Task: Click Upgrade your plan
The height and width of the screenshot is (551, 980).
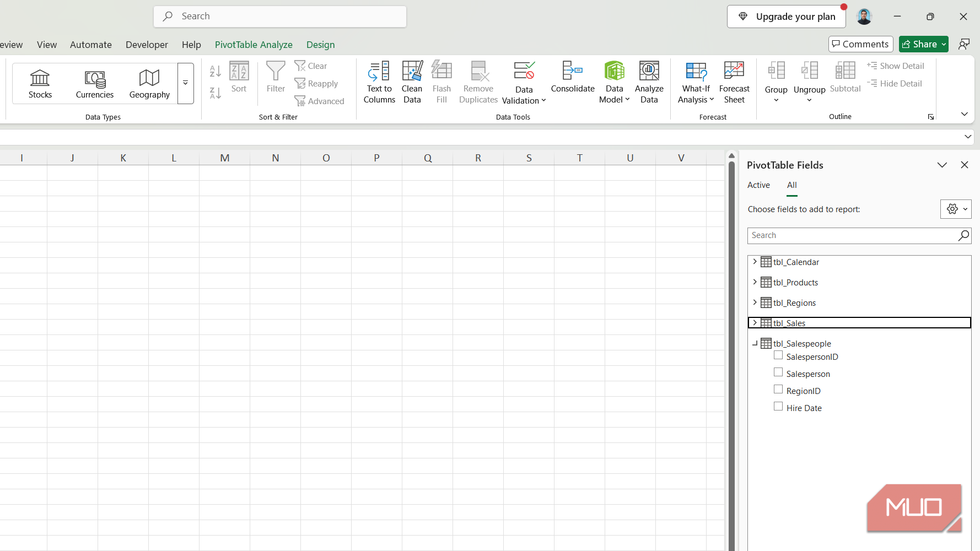Action: 787,17
